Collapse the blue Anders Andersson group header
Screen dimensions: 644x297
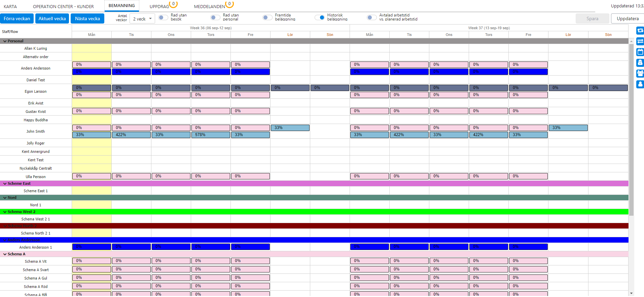pos(5,240)
